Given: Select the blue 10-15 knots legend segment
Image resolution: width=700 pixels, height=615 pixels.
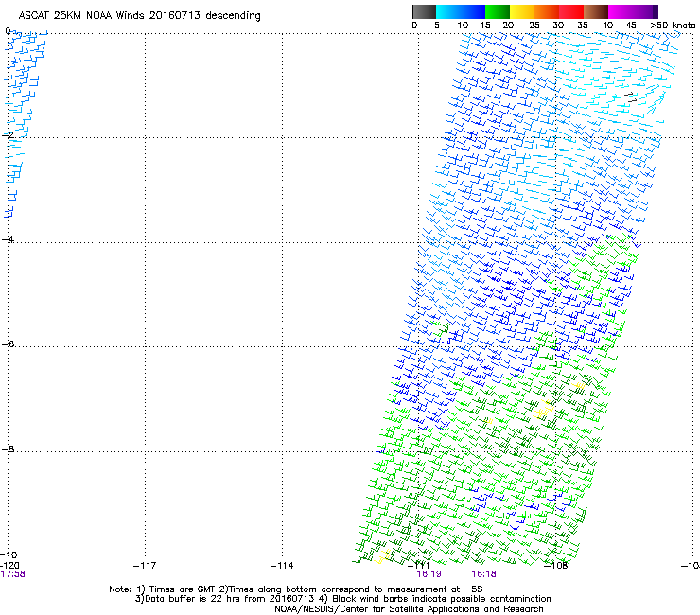Looking at the screenshot, I should tap(473, 11).
